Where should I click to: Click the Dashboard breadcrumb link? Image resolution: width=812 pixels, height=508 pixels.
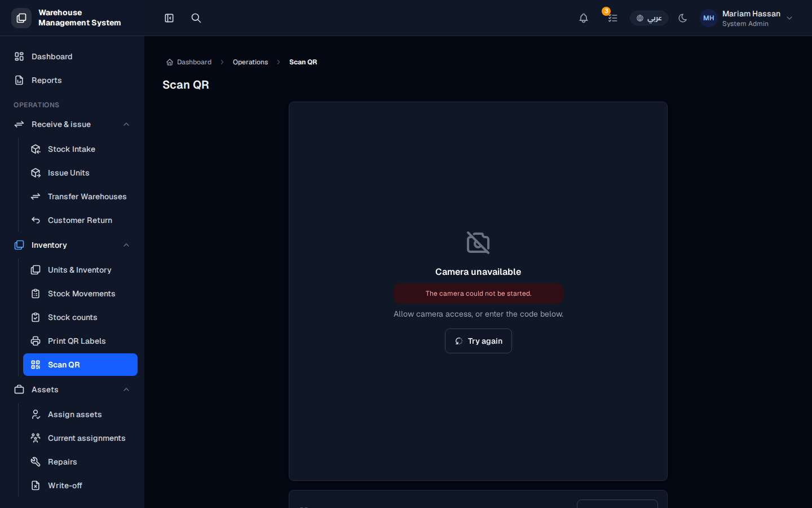[x=189, y=62]
